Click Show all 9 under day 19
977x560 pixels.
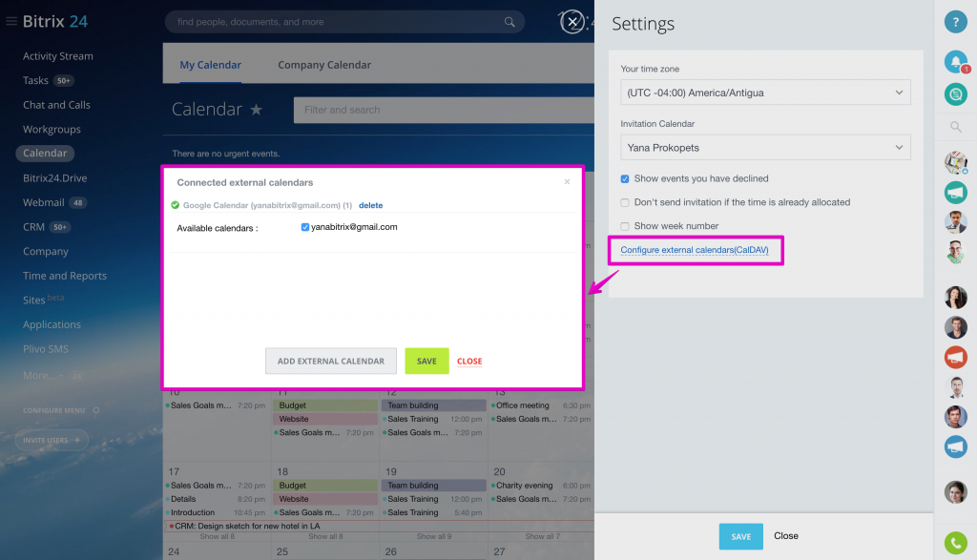point(434,536)
